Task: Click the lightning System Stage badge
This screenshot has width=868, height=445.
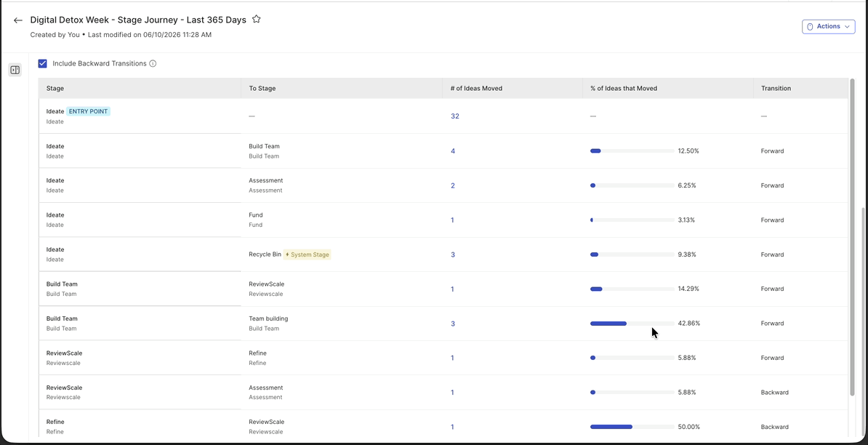Action: [x=308, y=254]
